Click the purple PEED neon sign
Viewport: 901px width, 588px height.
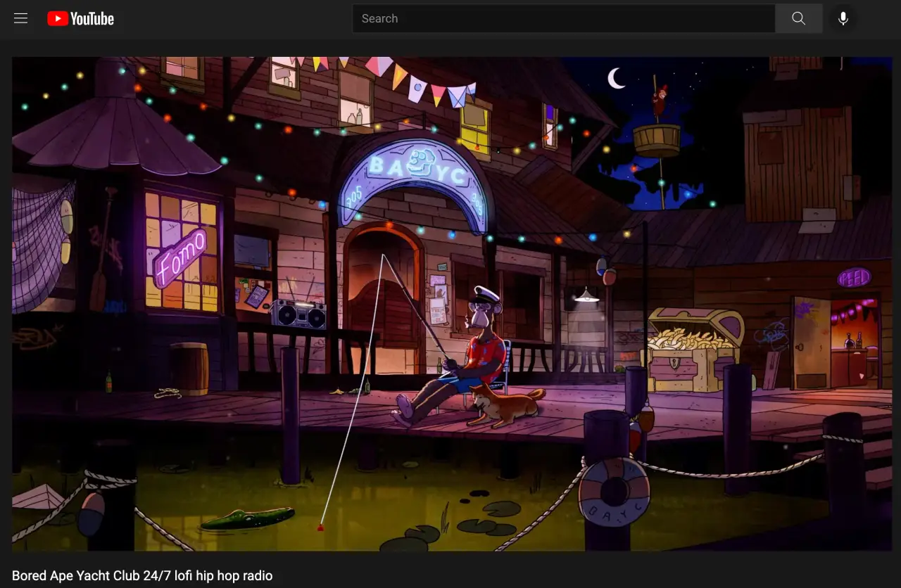tap(854, 277)
